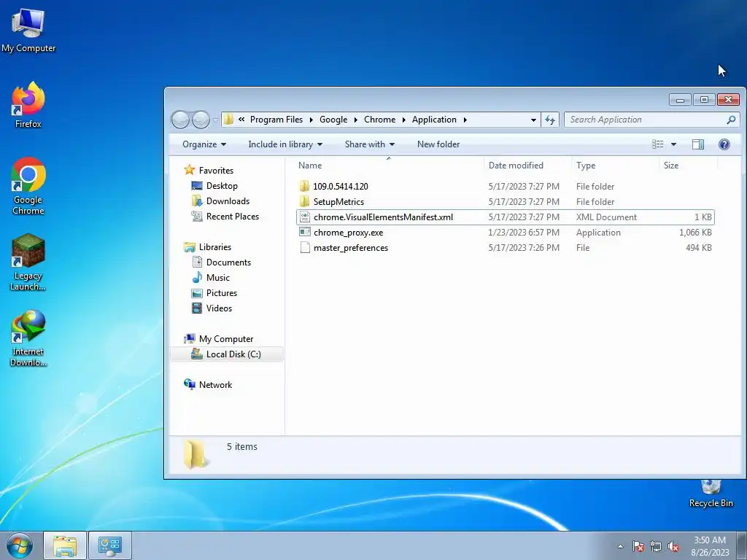The height and width of the screenshot is (560, 747).
Task: Open My Computer desktop icon
Action: [x=28, y=31]
